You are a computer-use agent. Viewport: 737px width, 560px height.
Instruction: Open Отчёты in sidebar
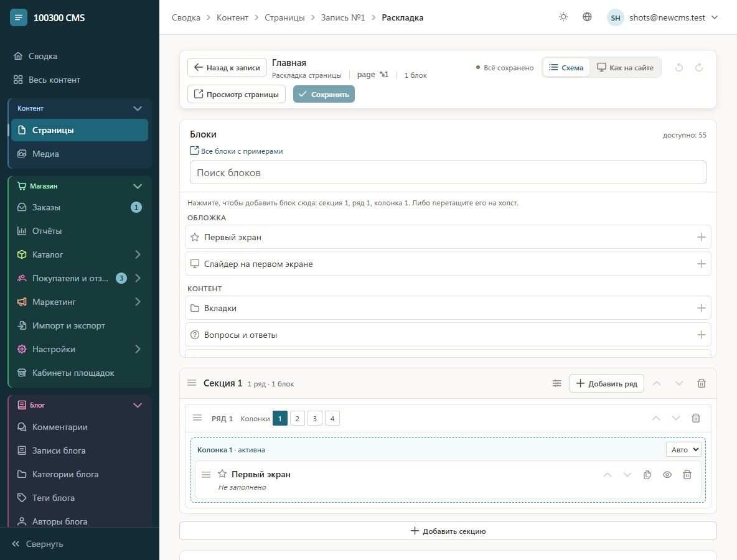80,231
